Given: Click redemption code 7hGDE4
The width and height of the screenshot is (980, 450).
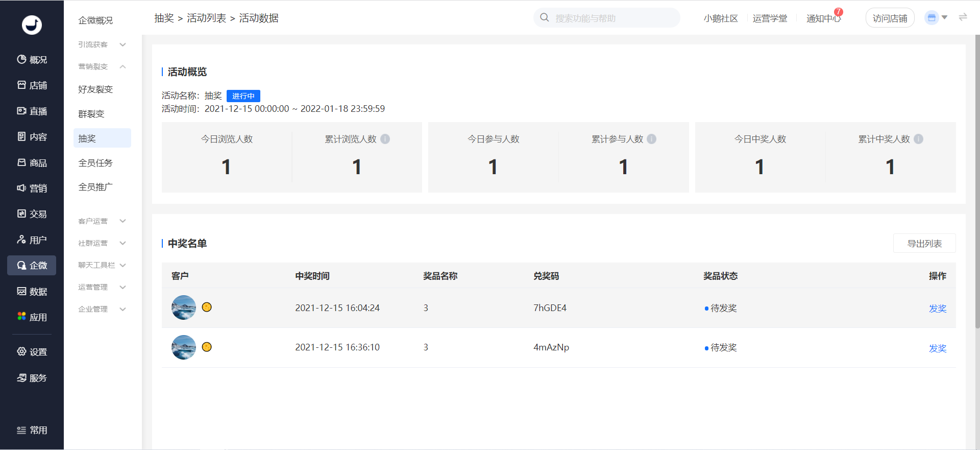Looking at the screenshot, I should click(x=550, y=308).
